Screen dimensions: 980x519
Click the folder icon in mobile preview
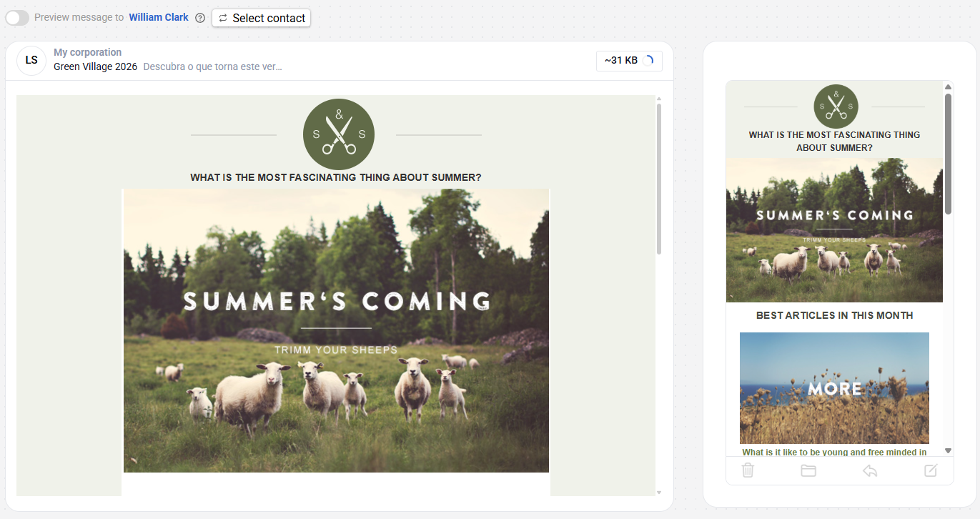pos(808,470)
